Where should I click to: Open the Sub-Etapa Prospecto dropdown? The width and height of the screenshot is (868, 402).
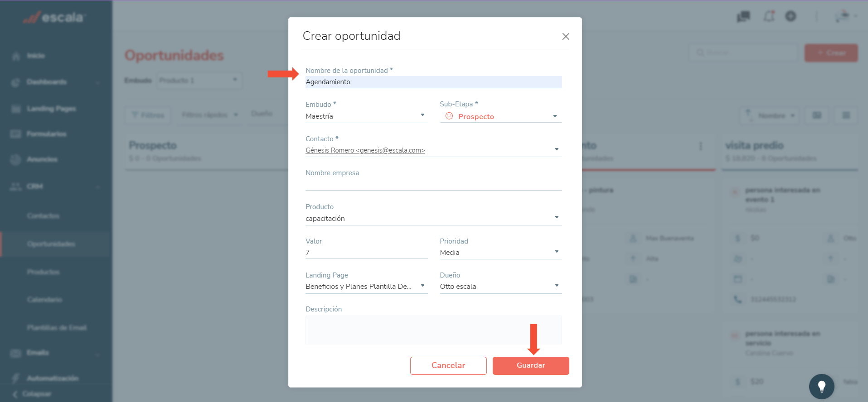point(501,116)
